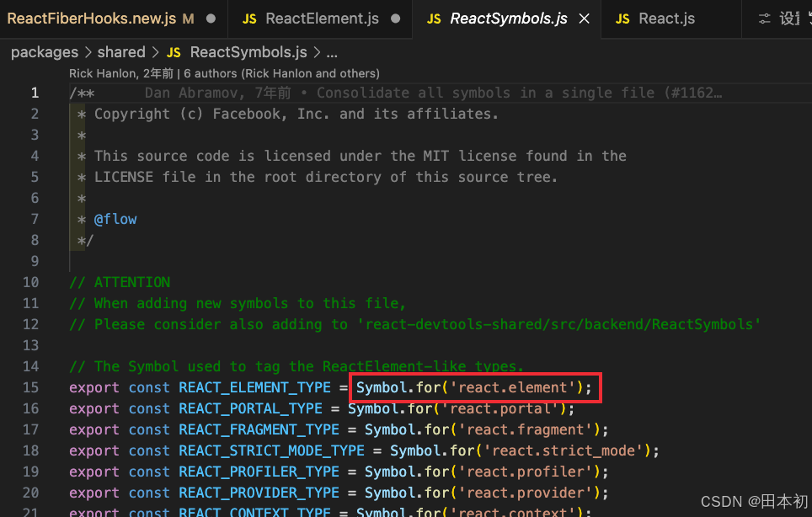Image resolution: width=812 pixels, height=517 pixels.
Task: Click 'react-devtools-shared/src/backend/ReactSymbols' path text
Action: tap(559, 324)
